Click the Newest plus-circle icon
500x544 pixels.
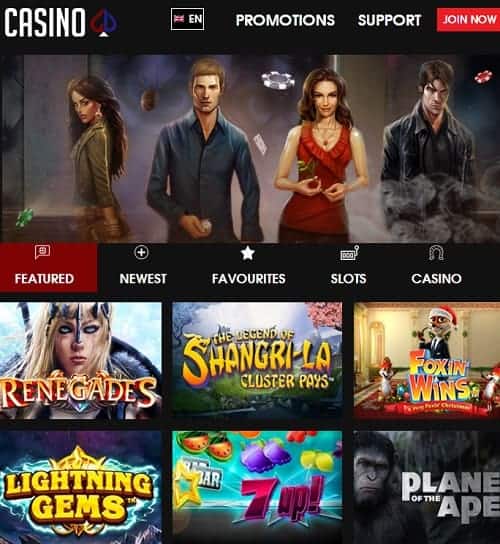142,252
